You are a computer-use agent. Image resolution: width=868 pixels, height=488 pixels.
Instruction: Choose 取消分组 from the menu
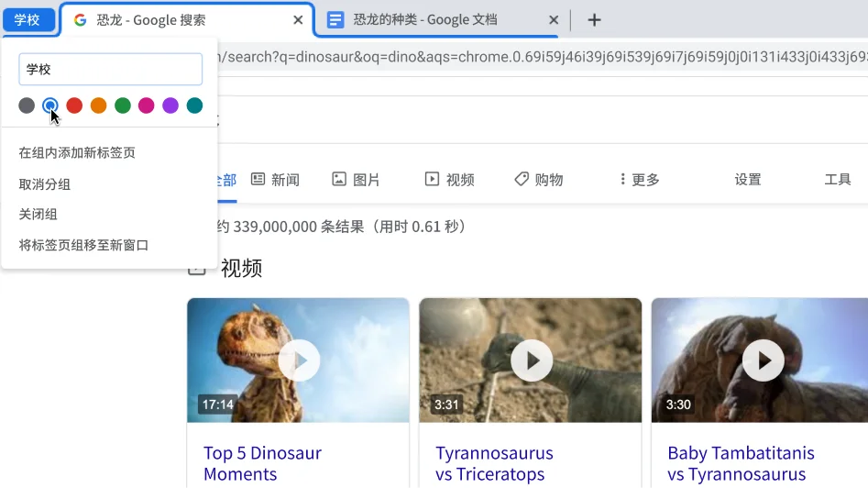pos(45,184)
